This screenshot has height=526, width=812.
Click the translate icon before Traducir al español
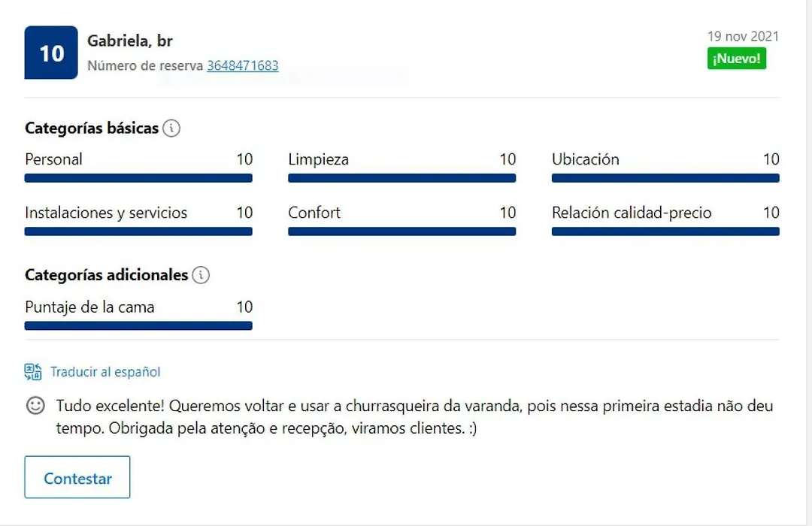pos(33,372)
